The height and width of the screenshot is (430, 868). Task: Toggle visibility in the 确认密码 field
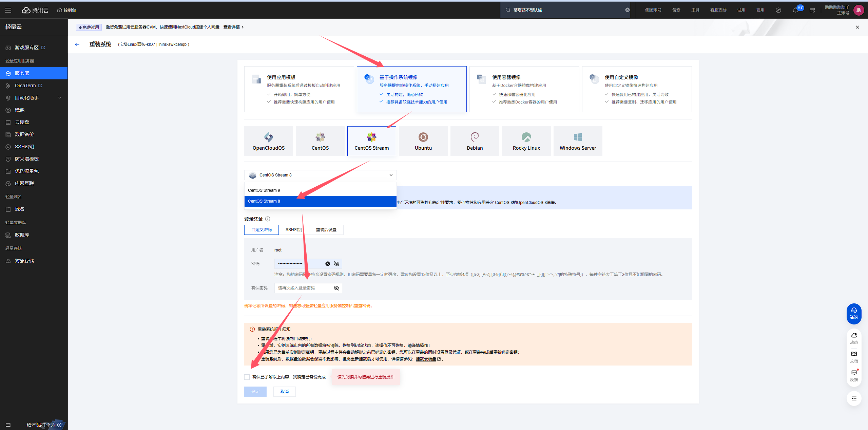click(336, 288)
